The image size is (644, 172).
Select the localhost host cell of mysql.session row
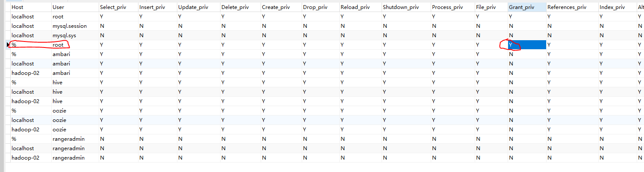(x=30, y=26)
